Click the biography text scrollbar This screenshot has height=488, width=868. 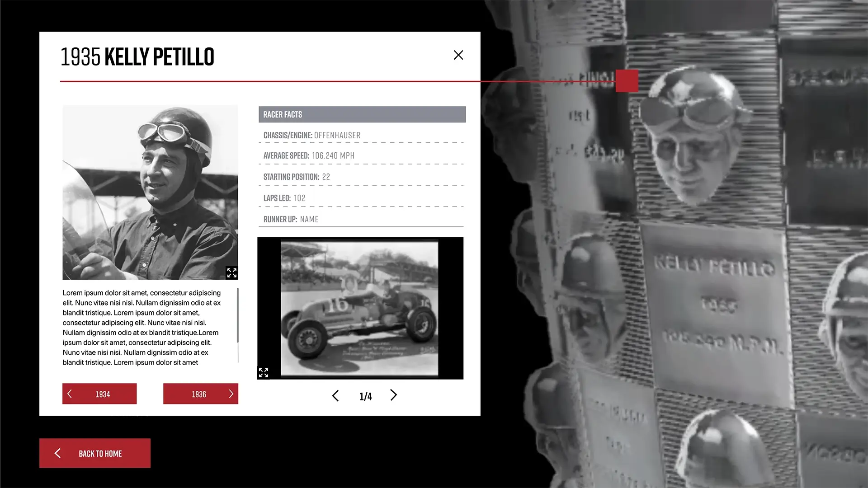(x=238, y=316)
